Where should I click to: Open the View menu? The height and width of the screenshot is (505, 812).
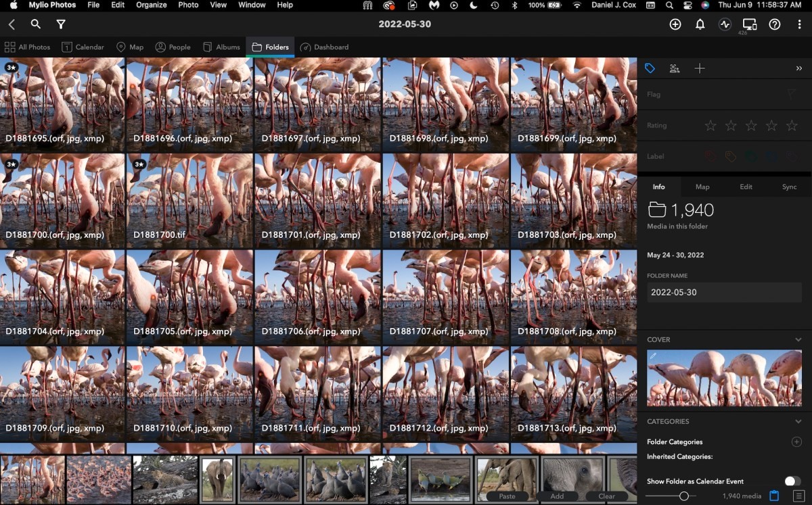tap(219, 5)
